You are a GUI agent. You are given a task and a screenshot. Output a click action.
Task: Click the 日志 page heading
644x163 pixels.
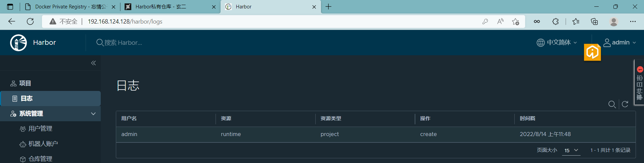(128, 86)
